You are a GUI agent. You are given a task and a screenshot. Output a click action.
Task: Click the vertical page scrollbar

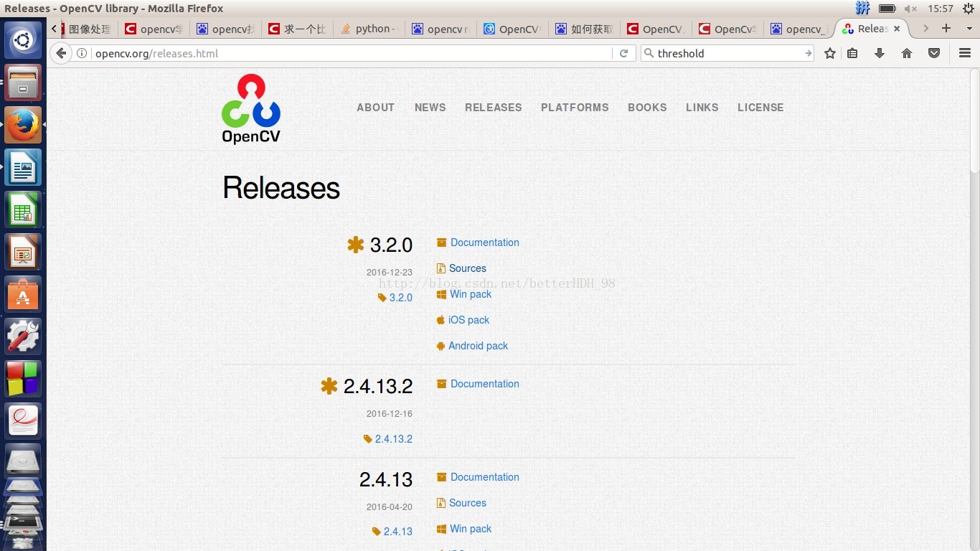click(x=975, y=121)
